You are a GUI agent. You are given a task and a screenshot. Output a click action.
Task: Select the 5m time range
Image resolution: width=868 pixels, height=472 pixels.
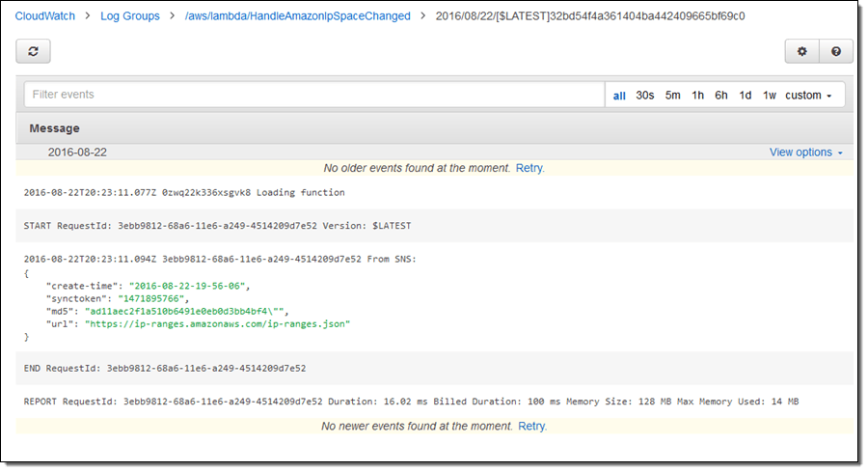click(x=672, y=96)
